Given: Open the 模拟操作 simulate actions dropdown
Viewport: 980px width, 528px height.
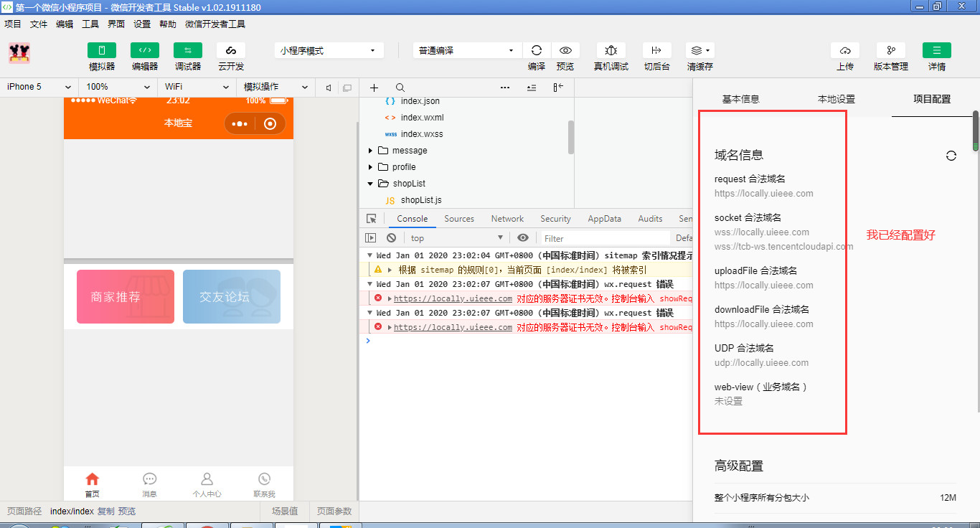Looking at the screenshot, I should point(275,87).
